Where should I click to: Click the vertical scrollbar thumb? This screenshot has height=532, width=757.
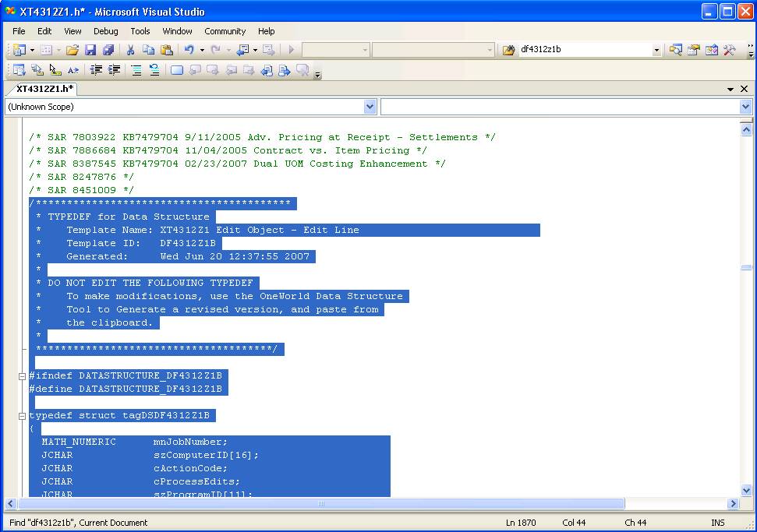[746, 268]
